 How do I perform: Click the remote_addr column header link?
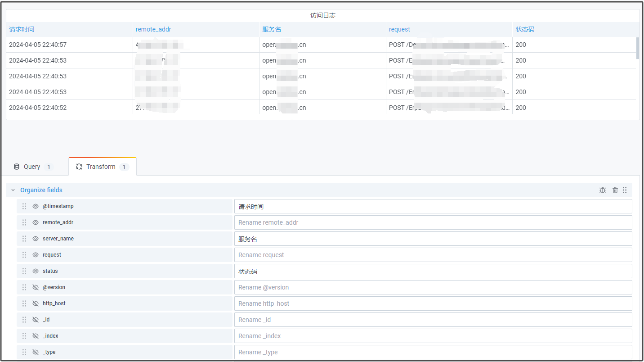pos(153,29)
